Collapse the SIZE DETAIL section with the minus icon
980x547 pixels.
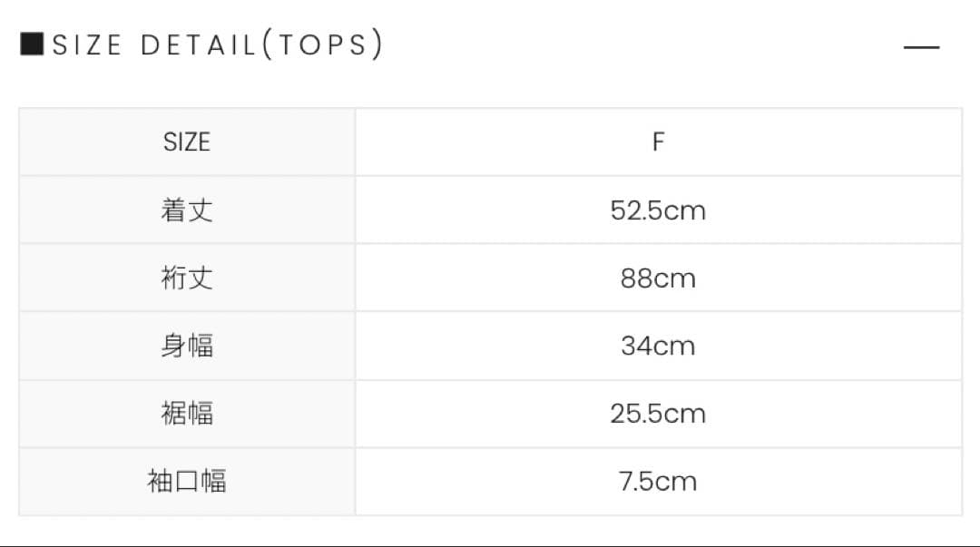coord(922,46)
